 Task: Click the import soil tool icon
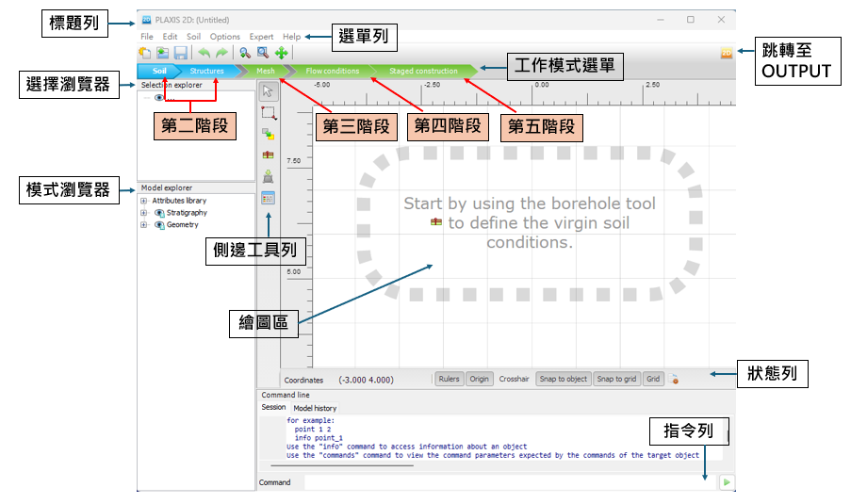[x=269, y=177]
